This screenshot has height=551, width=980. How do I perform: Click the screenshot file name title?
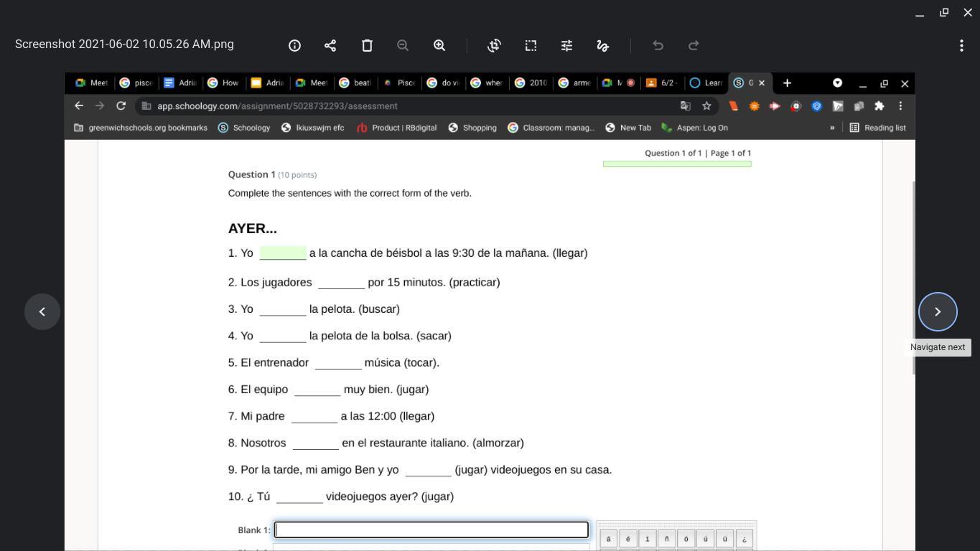[x=124, y=44]
